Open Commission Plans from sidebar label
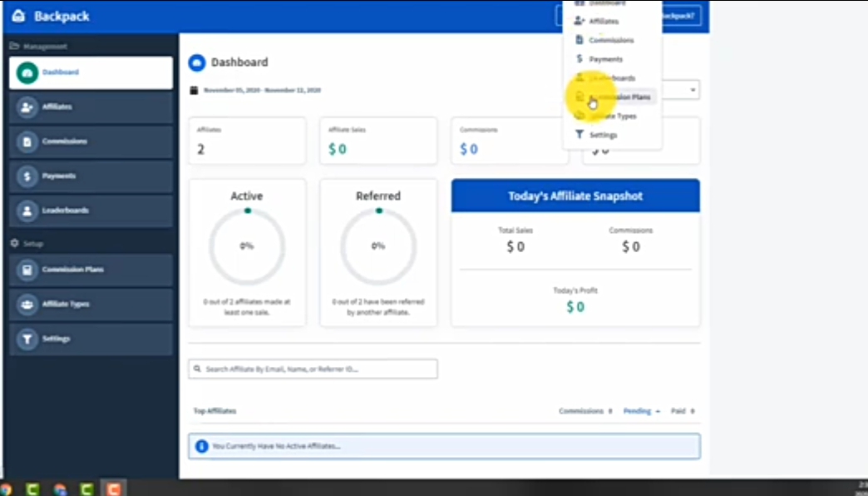Screen dimensions: 868x496 [x=73, y=270]
